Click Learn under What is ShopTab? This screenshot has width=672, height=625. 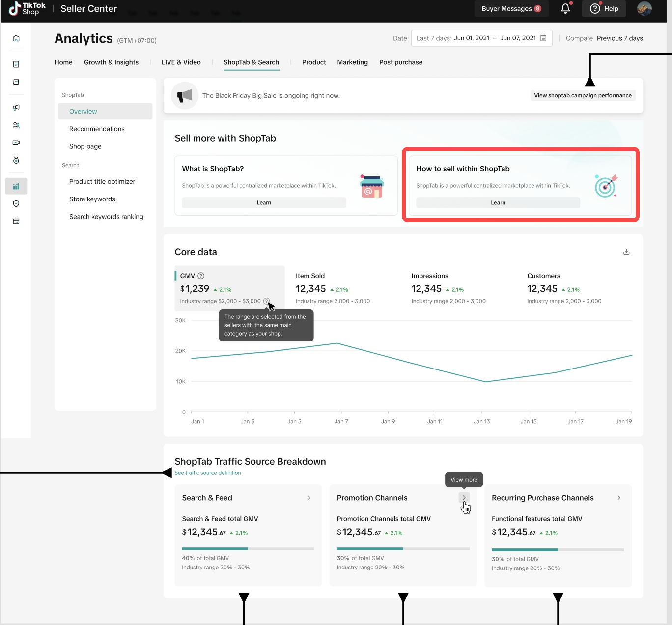(264, 202)
